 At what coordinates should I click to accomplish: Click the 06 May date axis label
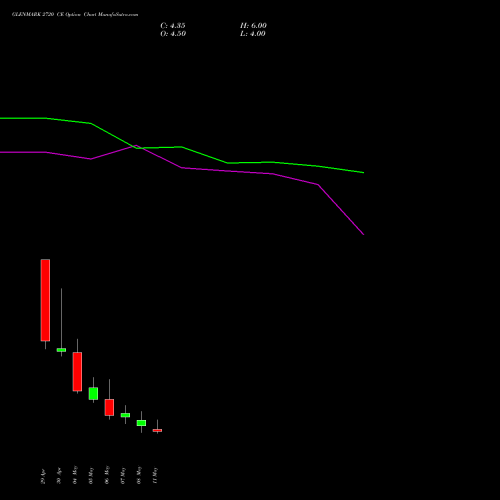tap(107, 475)
